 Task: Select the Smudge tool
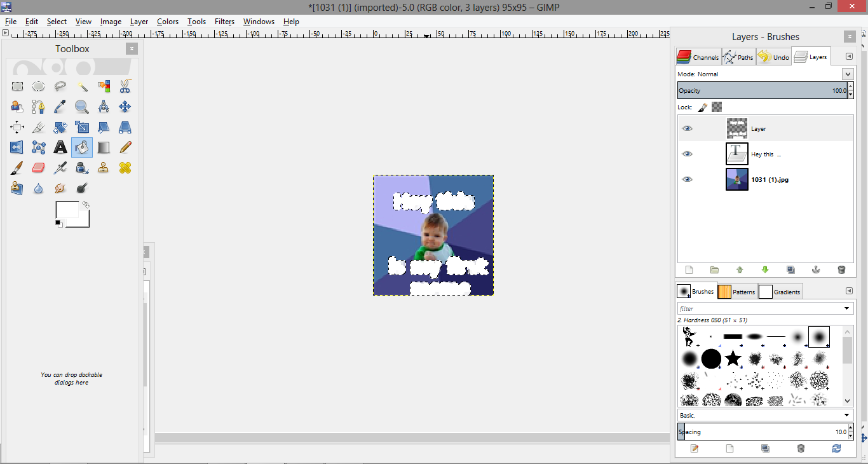pyautogui.click(x=60, y=188)
